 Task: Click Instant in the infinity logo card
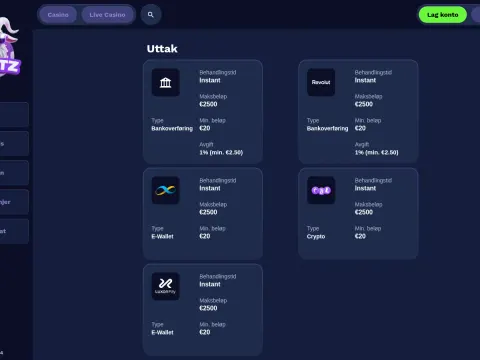click(x=210, y=188)
